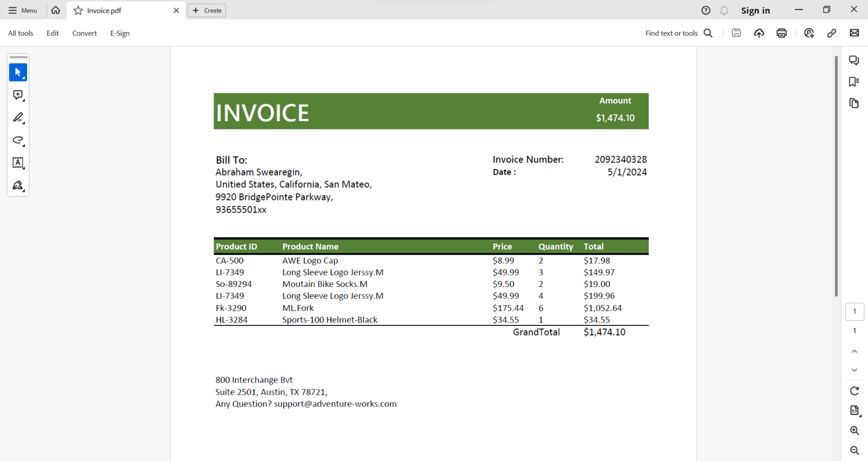Image resolution: width=868 pixels, height=461 pixels.
Task: Create a new document tab
Action: point(206,10)
